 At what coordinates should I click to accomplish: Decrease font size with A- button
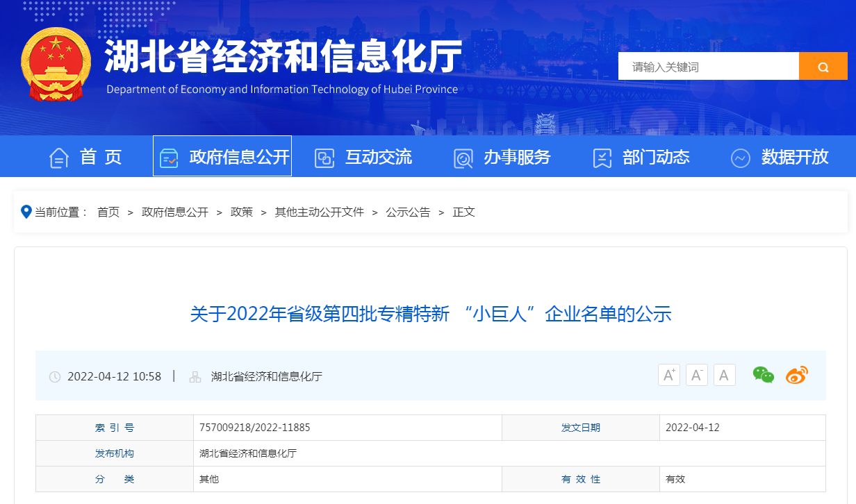click(696, 376)
